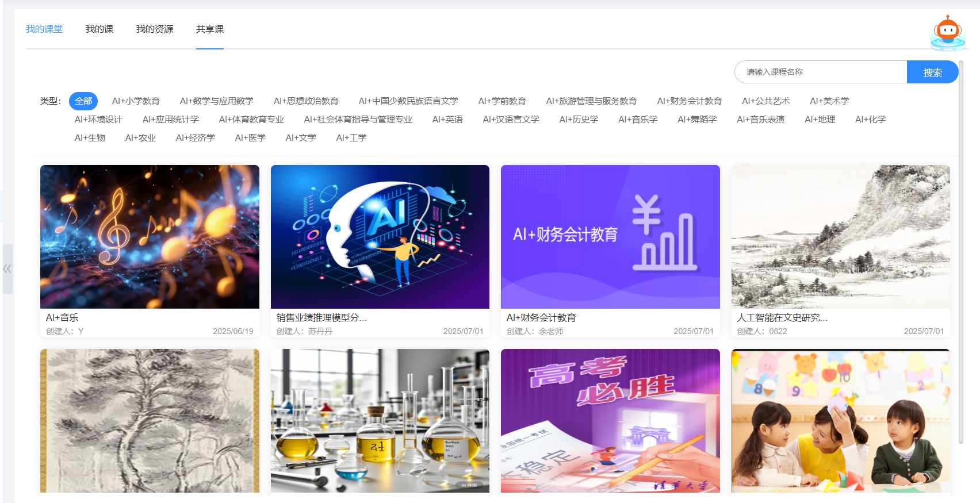The width and height of the screenshot is (980, 503).
Task: Choose the AI+音乐学 filter
Action: pos(638,120)
